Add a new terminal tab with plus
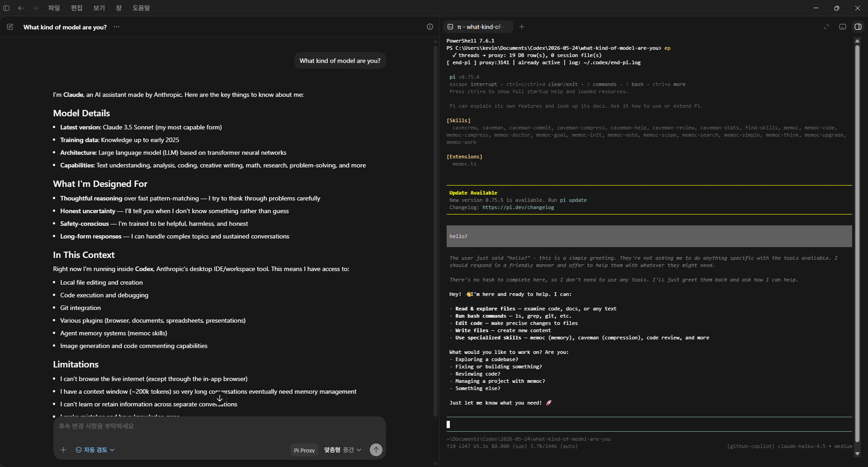The height and width of the screenshot is (467, 868). pyautogui.click(x=522, y=27)
